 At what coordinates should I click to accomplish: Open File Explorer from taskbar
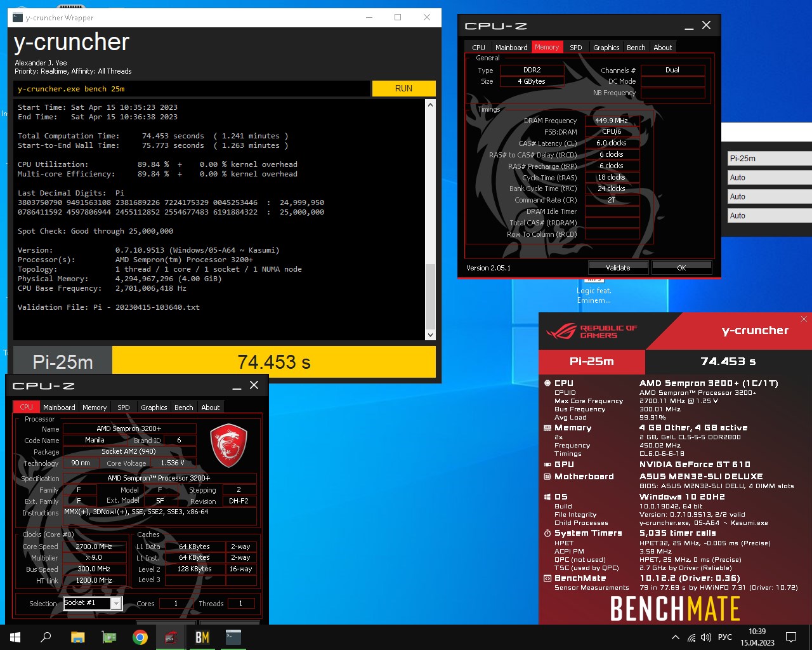(x=77, y=637)
